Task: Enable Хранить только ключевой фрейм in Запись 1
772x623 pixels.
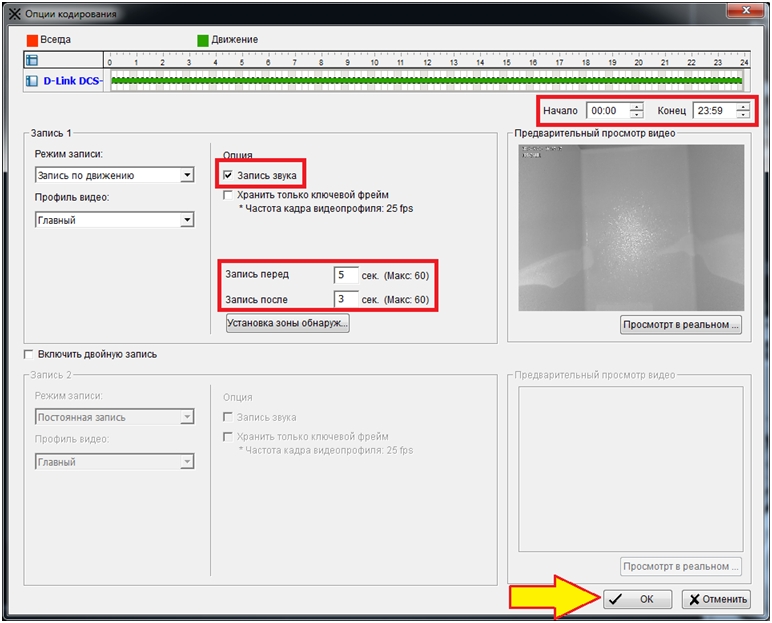Action: pos(229,195)
